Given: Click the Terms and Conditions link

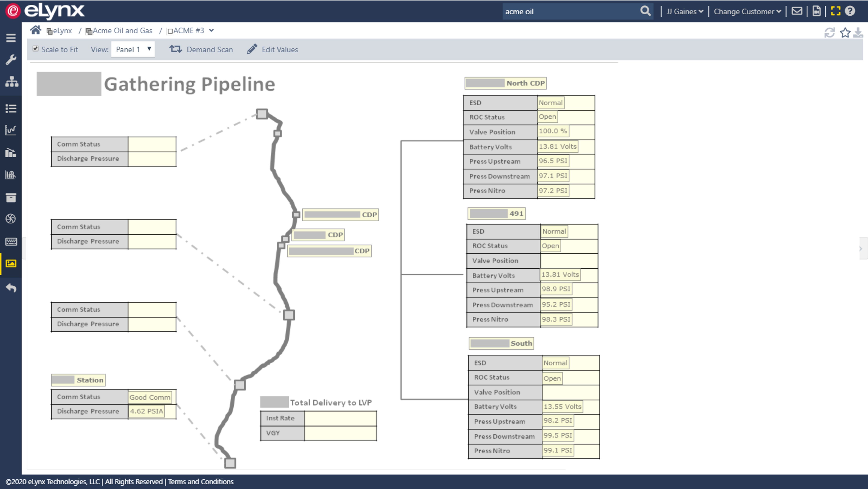Looking at the screenshot, I should coord(201,481).
